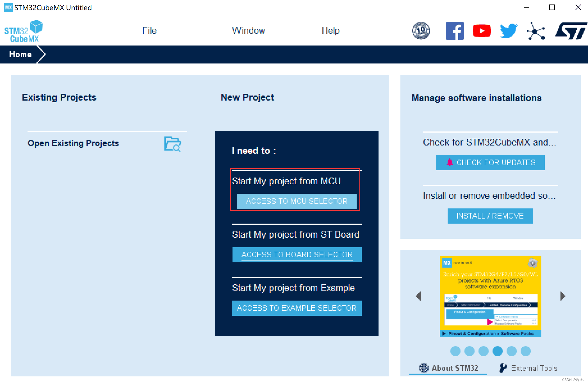Click the wrench icon beside External Tools
588x384 pixels.
click(503, 368)
